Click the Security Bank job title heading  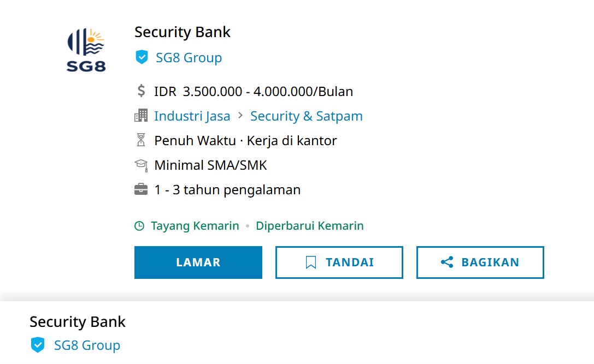click(x=182, y=32)
